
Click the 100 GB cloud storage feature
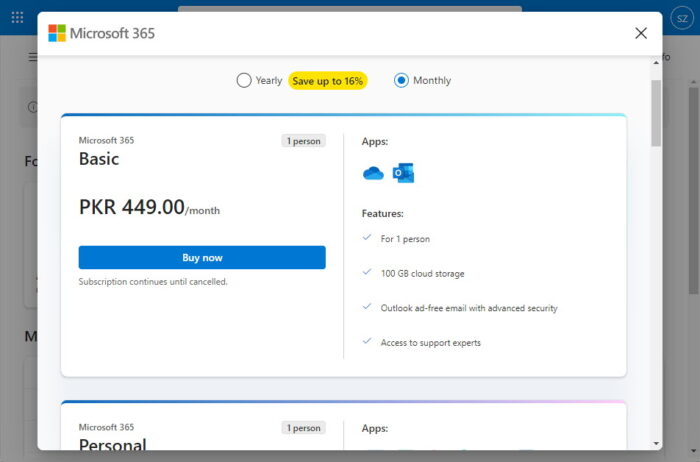(422, 274)
